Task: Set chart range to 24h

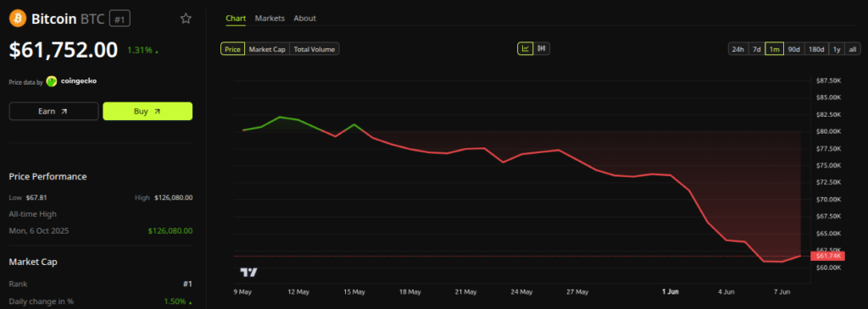Action: (738, 49)
